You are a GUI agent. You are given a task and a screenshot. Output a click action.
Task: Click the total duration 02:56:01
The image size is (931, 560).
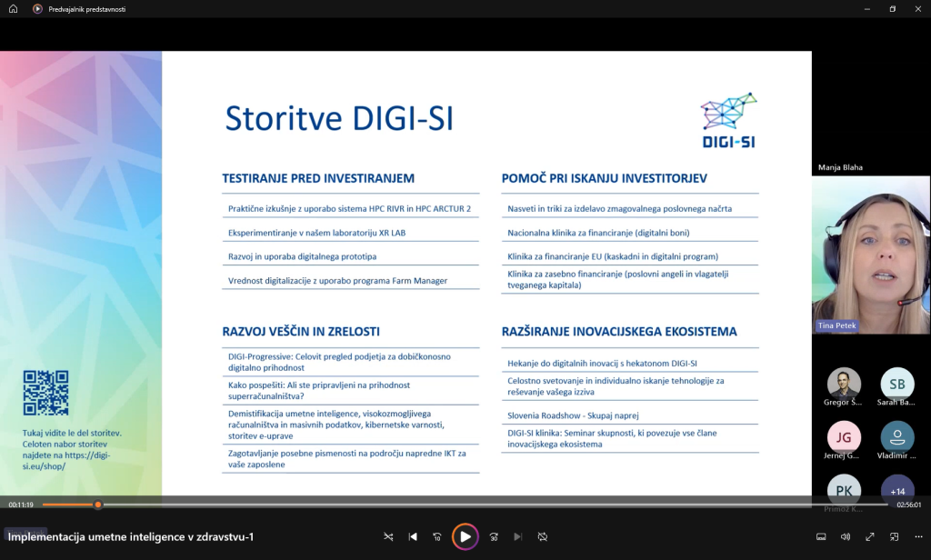pyautogui.click(x=908, y=505)
